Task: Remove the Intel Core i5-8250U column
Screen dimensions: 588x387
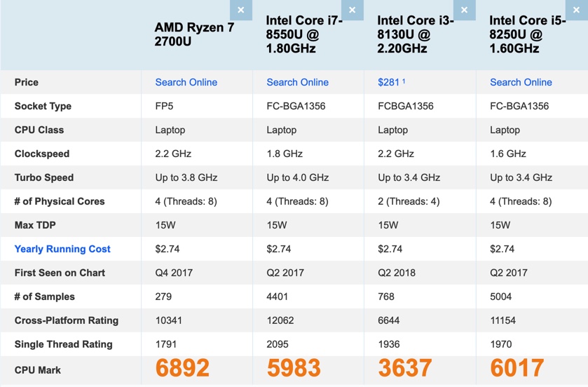Action: pyautogui.click(x=575, y=10)
